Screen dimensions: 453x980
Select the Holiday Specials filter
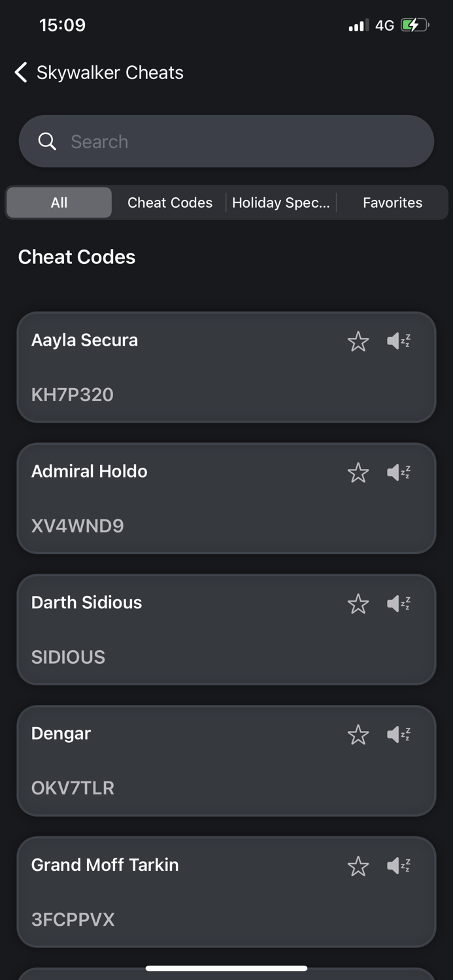pyautogui.click(x=281, y=203)
